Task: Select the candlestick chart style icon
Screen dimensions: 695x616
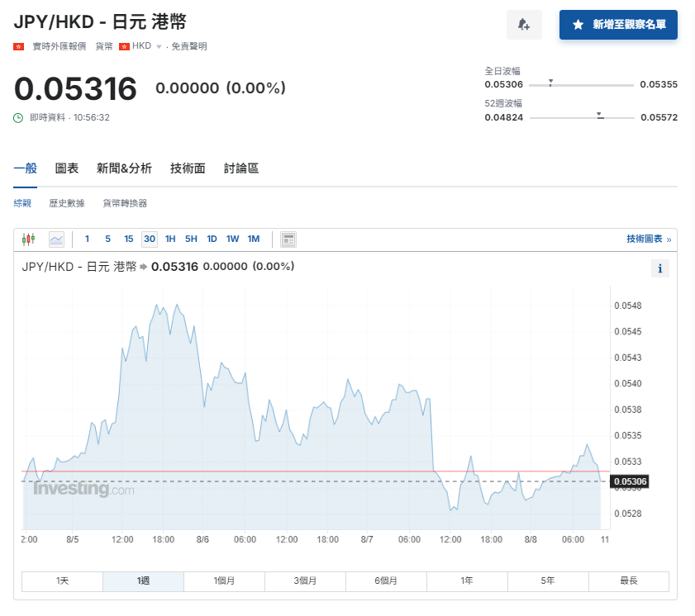Action: (28, 239)
